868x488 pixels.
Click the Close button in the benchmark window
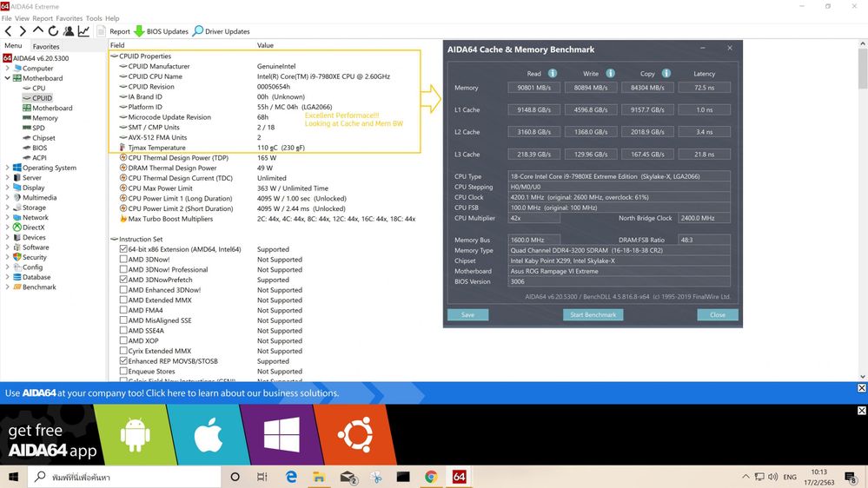[x=718, y=315]
